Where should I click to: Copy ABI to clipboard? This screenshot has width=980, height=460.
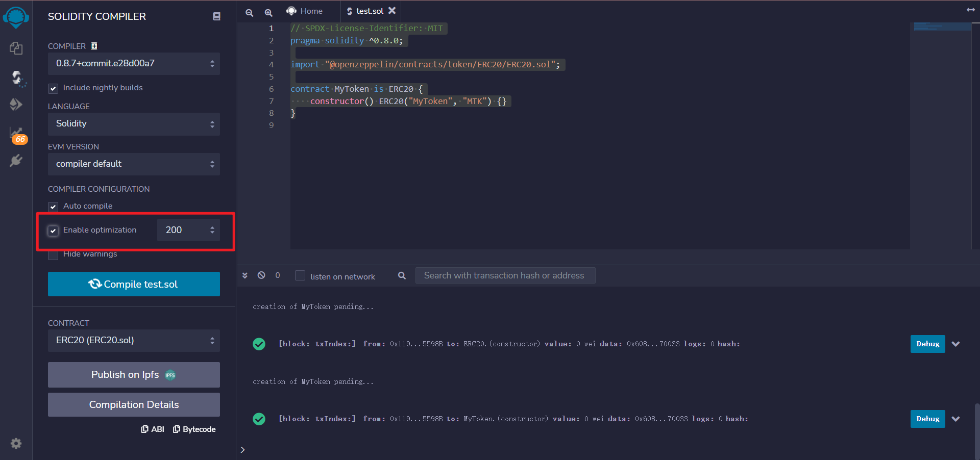(x=153, y=429)
